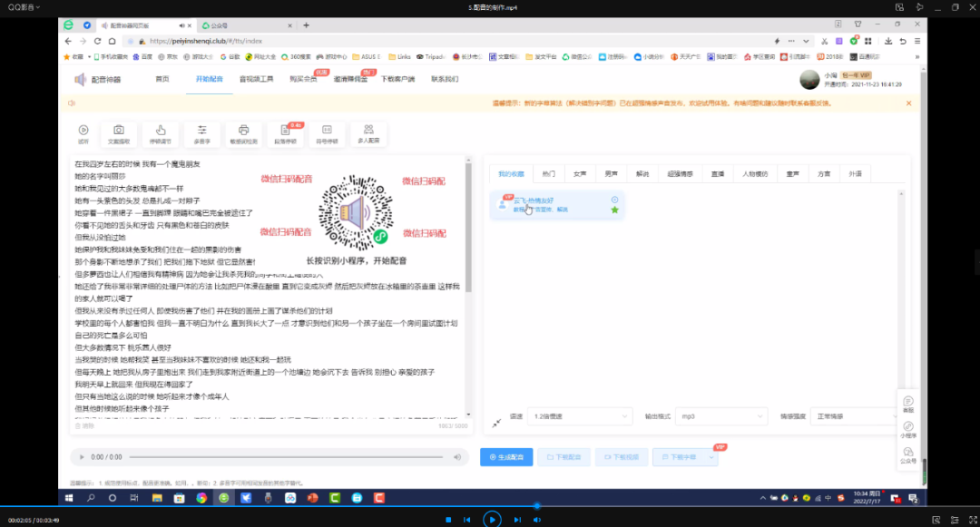The height and width of the screenshot is (527, 980).
Task: Click the play circle icon on 云飞 voice card
Action: (x=615, y=200)
